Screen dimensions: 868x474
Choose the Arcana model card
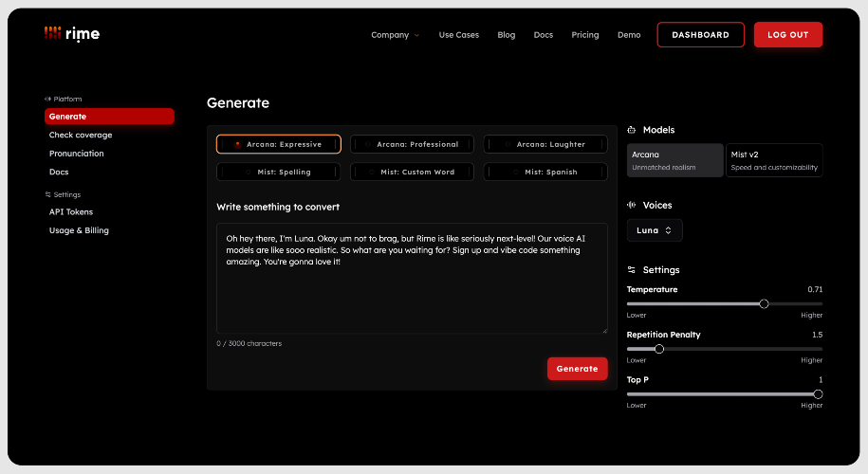click(x=674, y=160)
